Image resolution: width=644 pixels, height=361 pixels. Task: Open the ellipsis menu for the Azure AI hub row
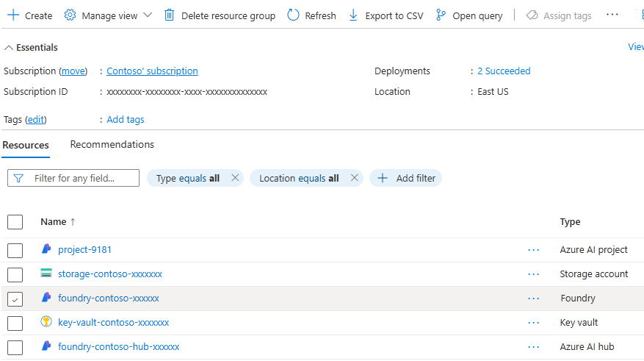click(x=534, y=347)
